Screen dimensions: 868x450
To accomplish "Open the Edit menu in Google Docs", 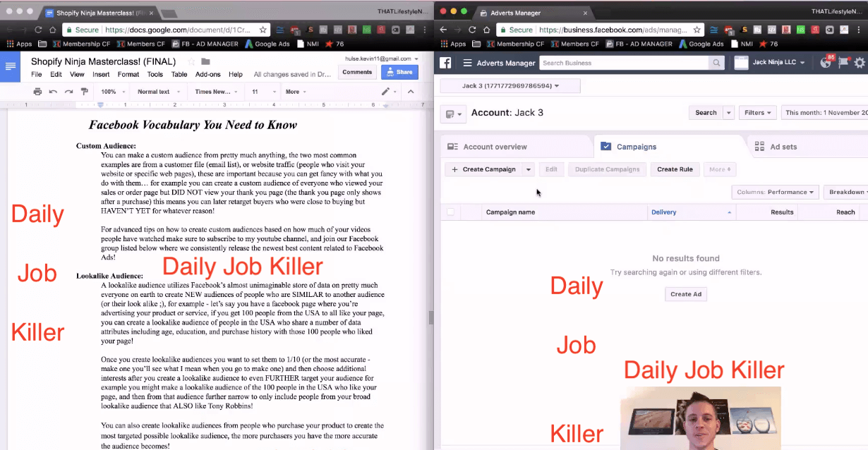I will 56,74.
